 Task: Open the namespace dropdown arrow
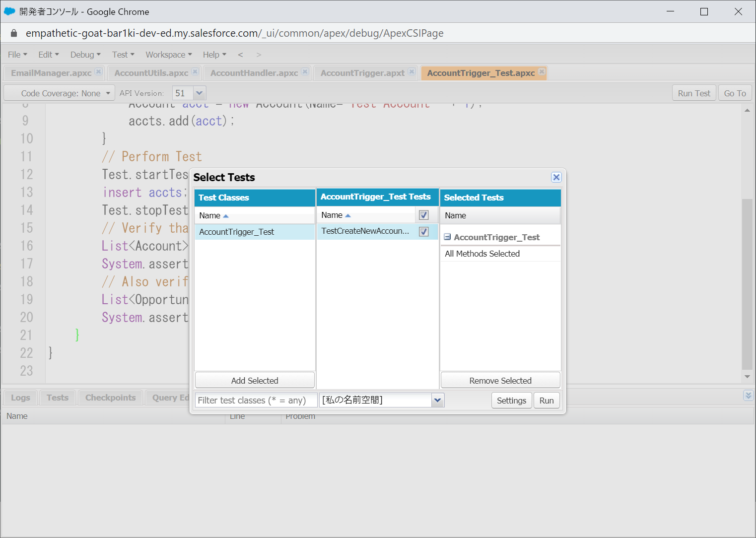click(x=437, y=400)
